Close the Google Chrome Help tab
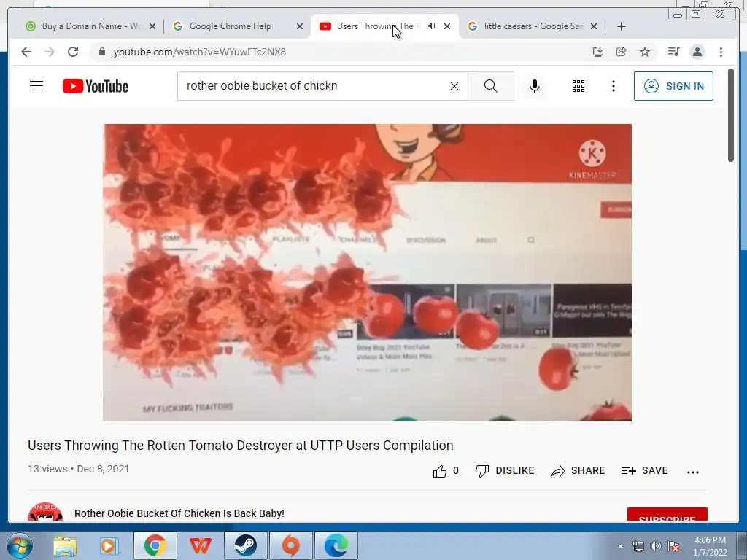 point(300,26)
